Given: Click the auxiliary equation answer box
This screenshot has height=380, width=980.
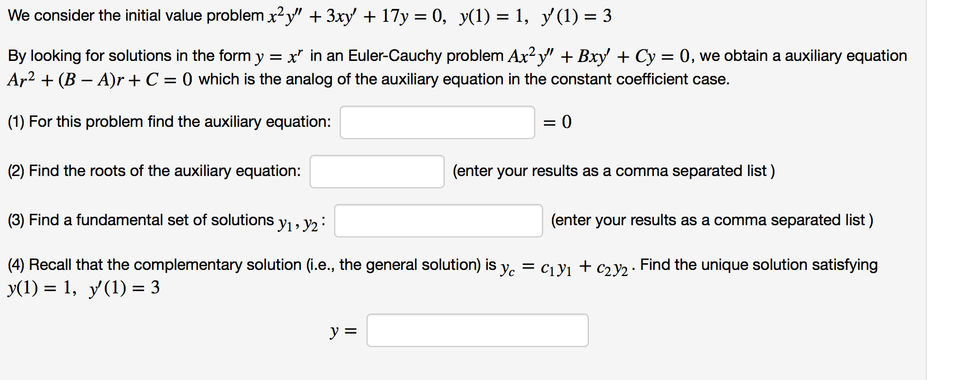Looking at the screenshot, I should [x=437, y=122].
